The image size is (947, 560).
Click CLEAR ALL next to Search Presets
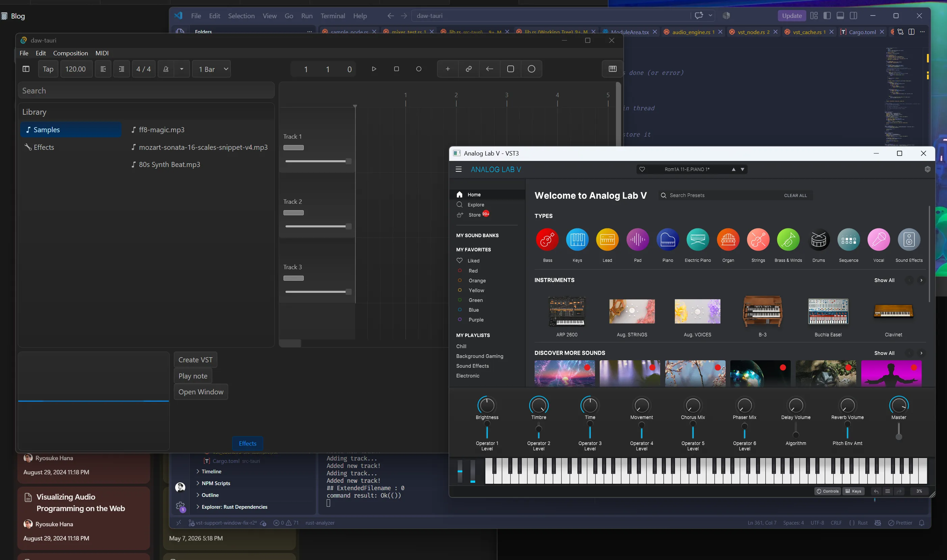(795, 195)
